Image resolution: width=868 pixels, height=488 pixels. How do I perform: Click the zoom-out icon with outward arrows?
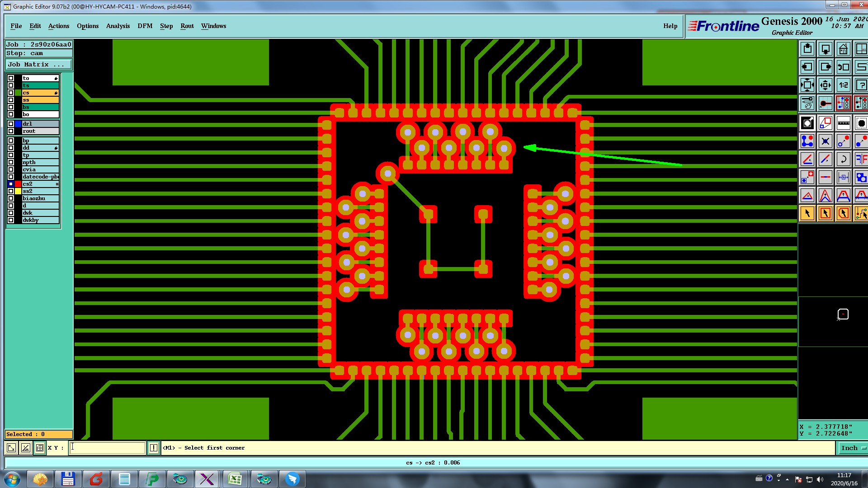point(825,85)
